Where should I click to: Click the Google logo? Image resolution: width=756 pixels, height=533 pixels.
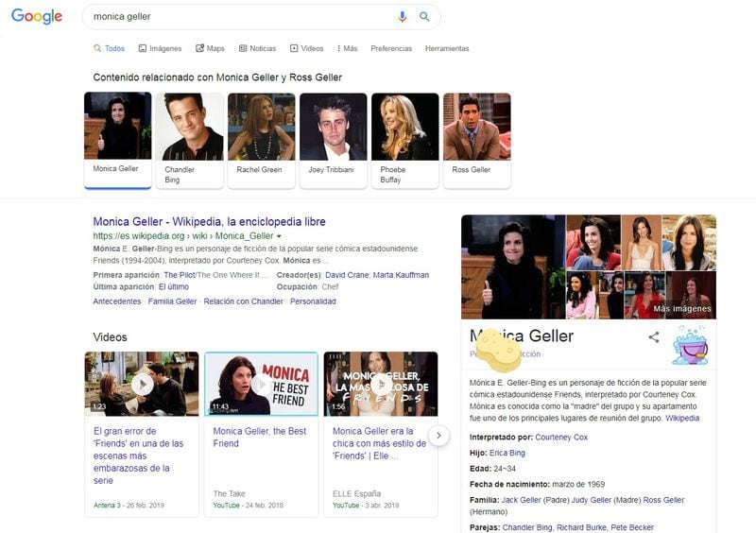(37, 16)
